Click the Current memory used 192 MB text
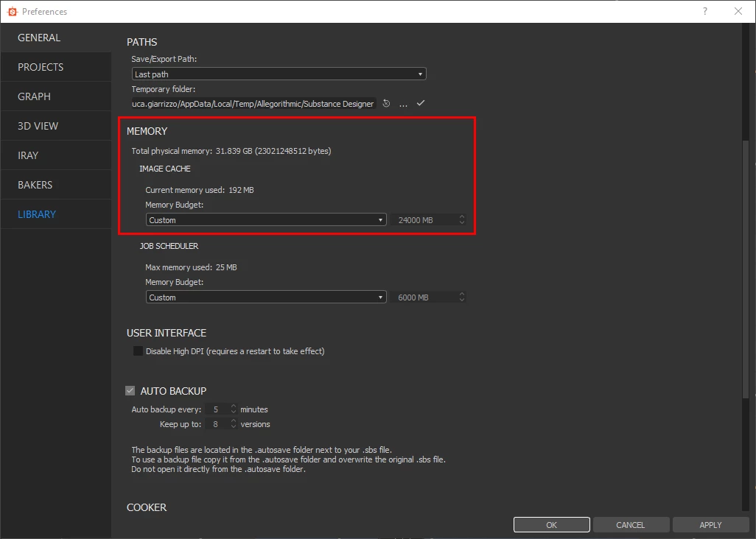The height and width of the screenshot is (539, 756). click(199, 190)
